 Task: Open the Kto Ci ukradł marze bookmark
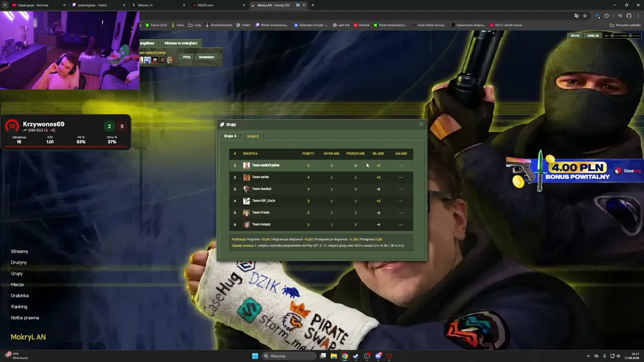coord(507,25)
